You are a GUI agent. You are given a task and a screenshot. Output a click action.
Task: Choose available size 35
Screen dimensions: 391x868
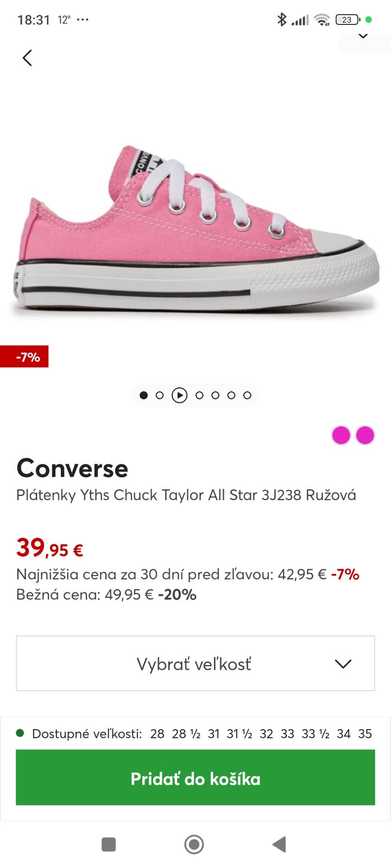pos(365,734)
